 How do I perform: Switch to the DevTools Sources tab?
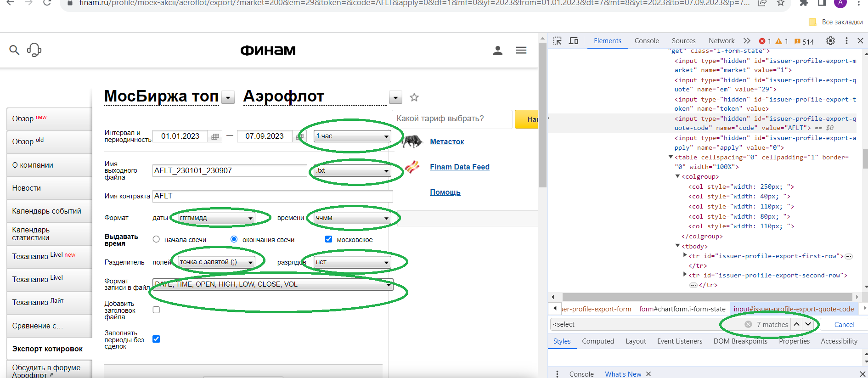coord(683,41)
